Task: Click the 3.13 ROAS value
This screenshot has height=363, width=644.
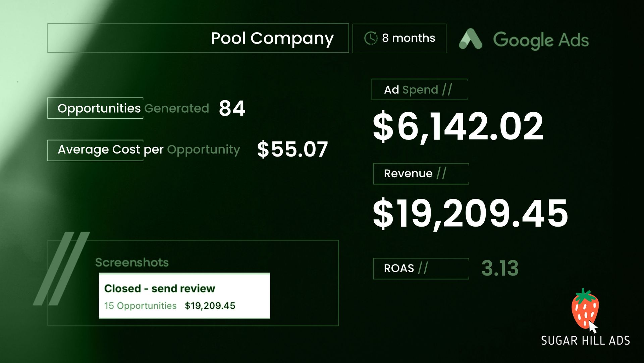Action: pyautogui.click(x=500, y=268)
